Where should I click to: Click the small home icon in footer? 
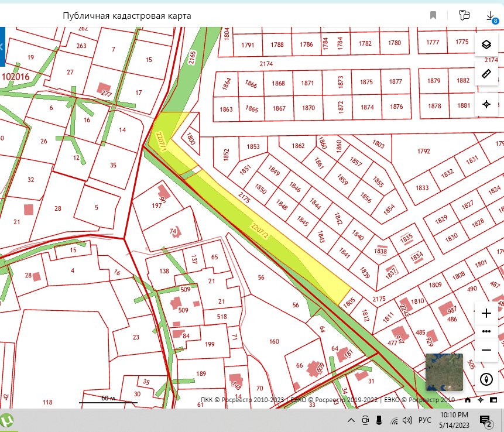click(x=468, y=400)
